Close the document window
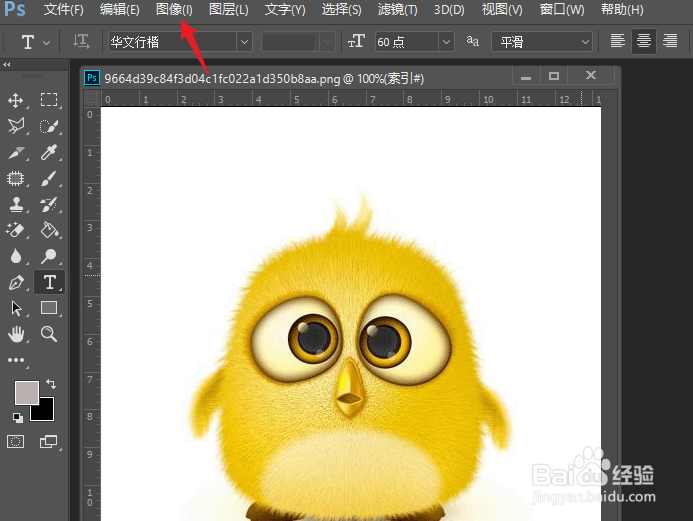693x521 pixels. coord(591,76)
